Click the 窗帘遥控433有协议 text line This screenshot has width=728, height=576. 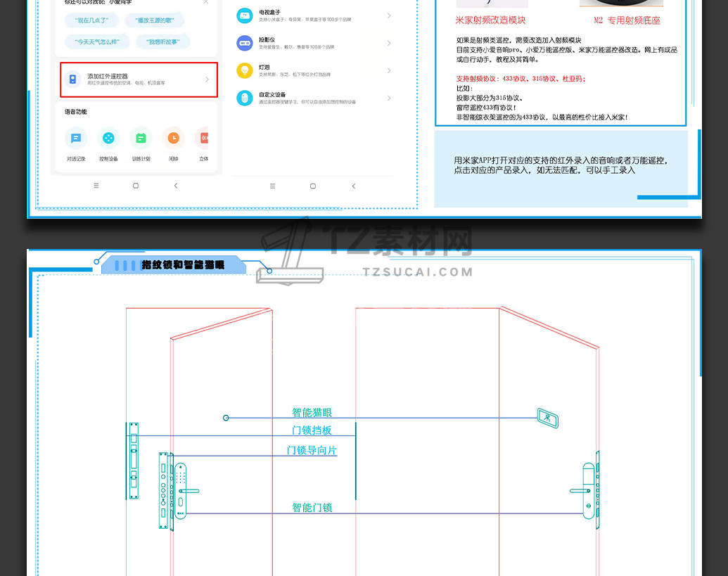pos(486,108)
